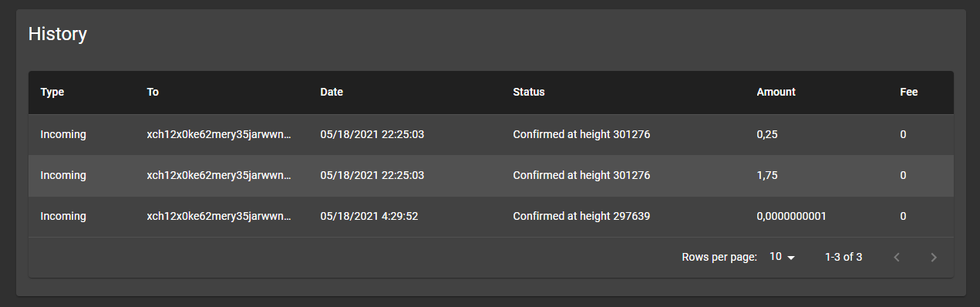Click the address in the first row
Screen dimensions: 980x307
point(220,134)
